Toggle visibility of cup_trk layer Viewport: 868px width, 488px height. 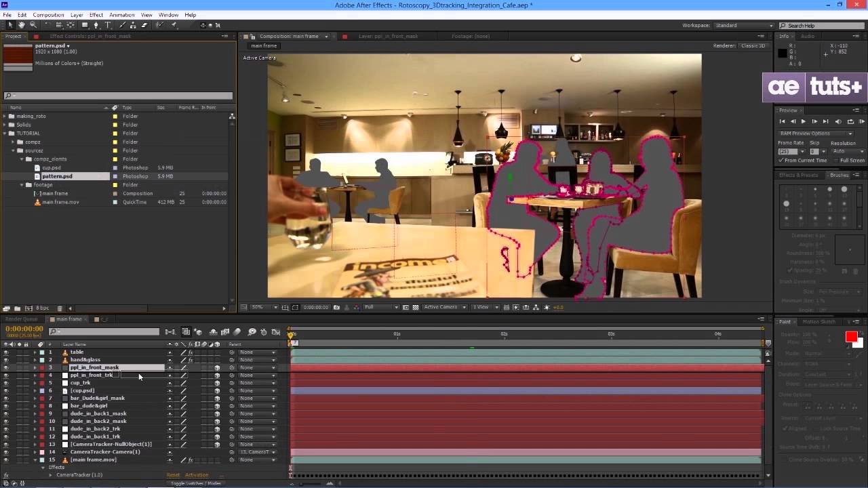point(6,383)
